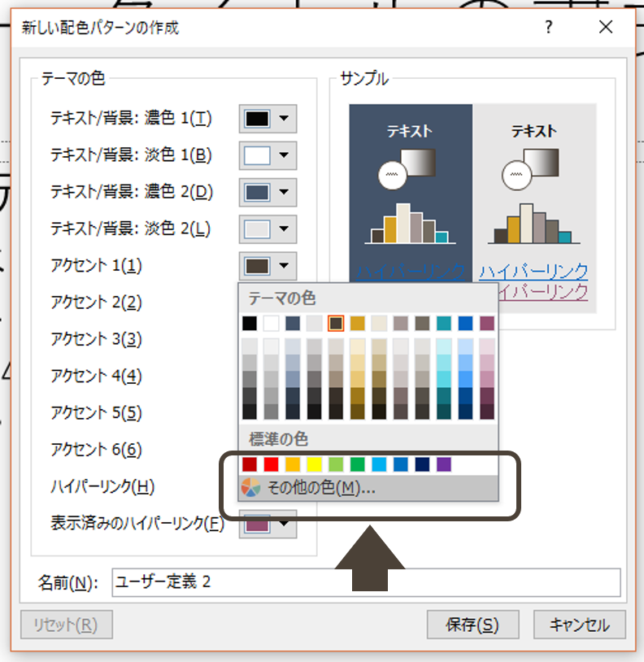The height and width of the screenshot is (662, 644).
Task: Pick the teal theme color swatch
Action: click(x=444, y=324)
